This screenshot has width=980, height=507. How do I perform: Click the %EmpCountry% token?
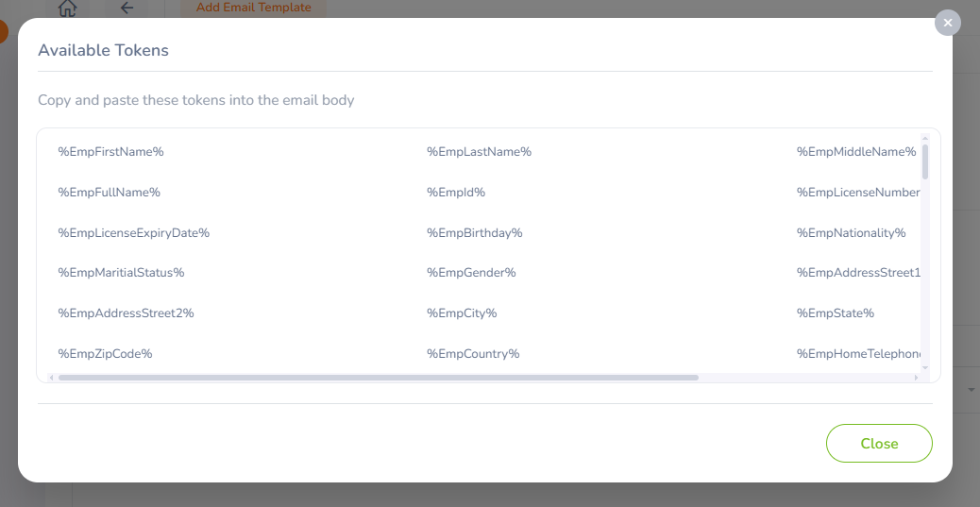pos(473,354)
